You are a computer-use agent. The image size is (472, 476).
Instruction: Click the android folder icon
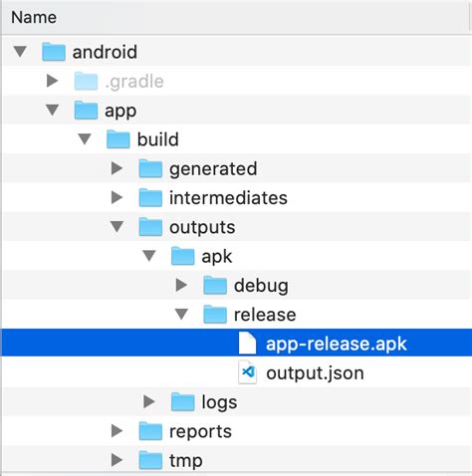pos(54,52)
